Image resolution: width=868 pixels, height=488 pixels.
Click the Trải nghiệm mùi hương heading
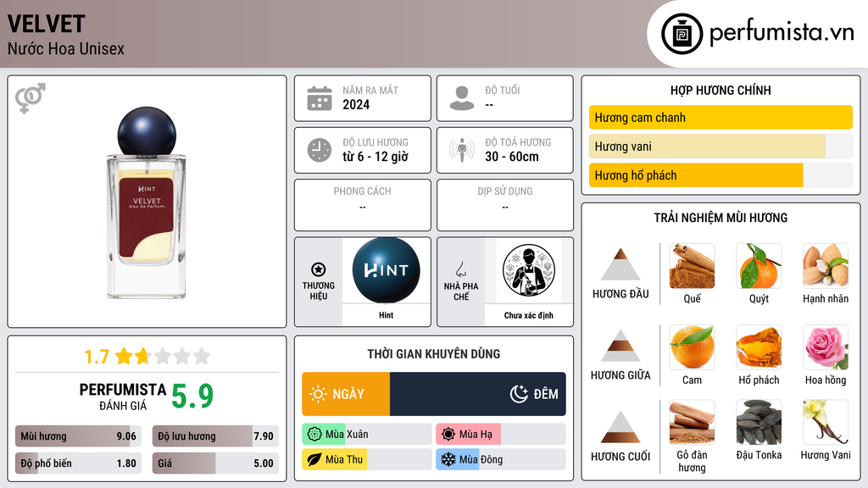[x=721, y=218]
